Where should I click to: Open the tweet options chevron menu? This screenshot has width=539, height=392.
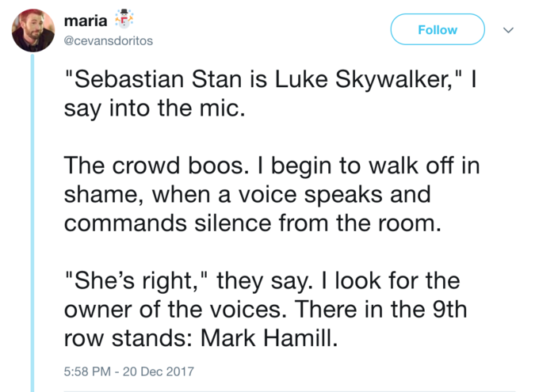tap(508, 30)
